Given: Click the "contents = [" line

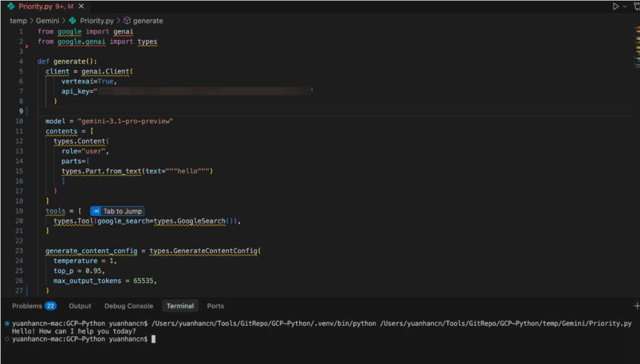Looking at the screenshot, I should [70, 131].
